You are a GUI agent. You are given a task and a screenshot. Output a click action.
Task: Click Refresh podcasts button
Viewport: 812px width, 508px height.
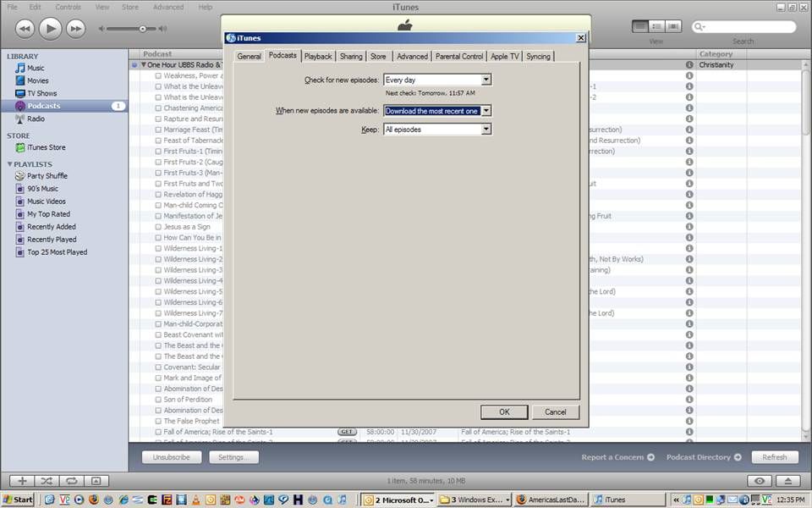pos(775,457)
